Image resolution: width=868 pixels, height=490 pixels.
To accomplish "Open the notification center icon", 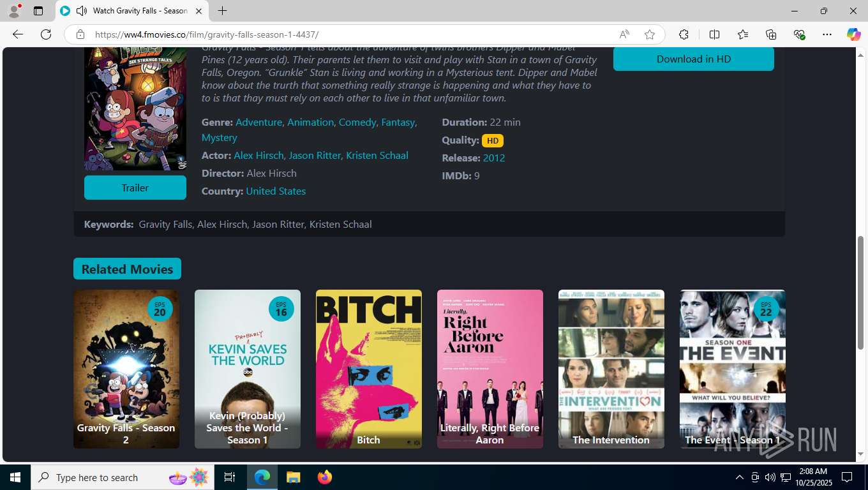I will (847, 477).
